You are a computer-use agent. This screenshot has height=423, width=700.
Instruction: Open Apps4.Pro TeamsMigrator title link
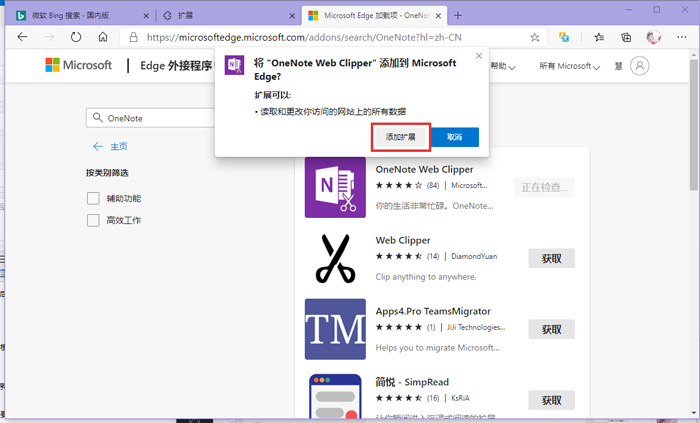(x=433, y=311)
